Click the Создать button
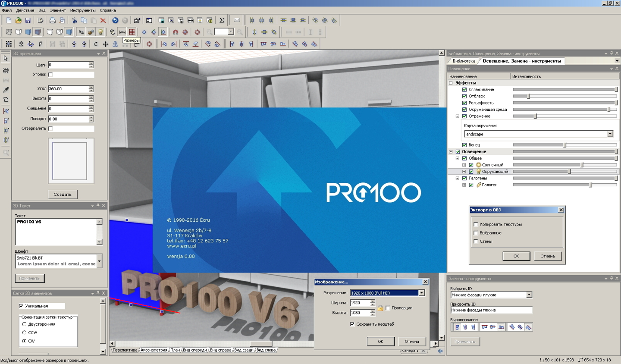This screenshot has height=364, width=621. [63, 195]
